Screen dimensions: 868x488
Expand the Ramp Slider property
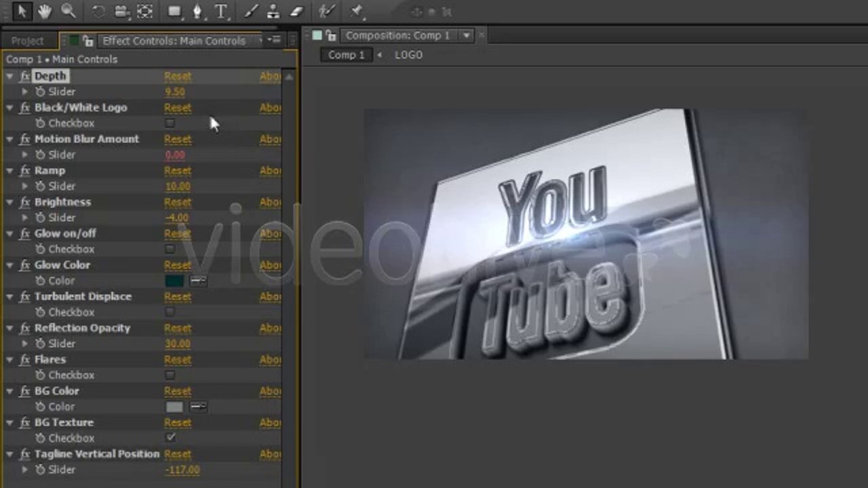[x=25, y=186]
